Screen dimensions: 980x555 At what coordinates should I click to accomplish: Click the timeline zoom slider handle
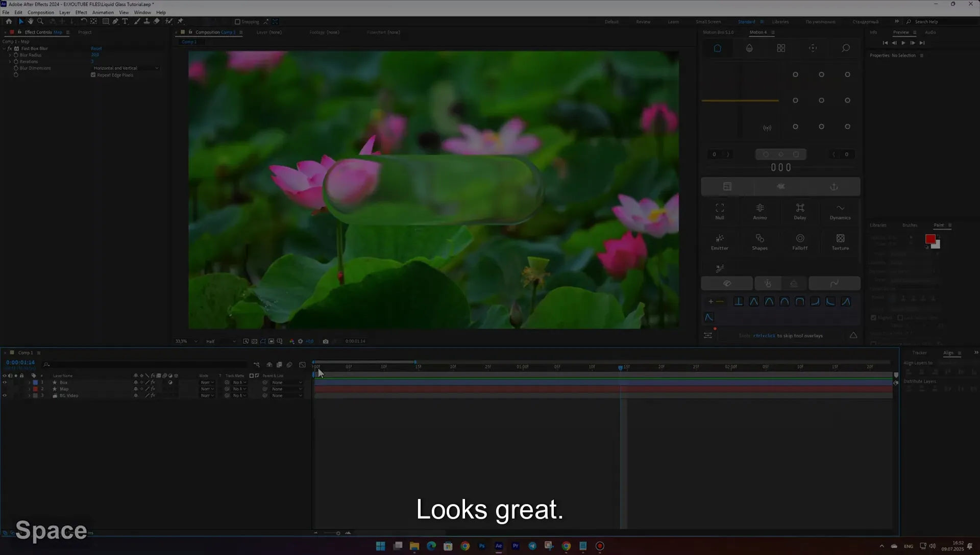[338, 533]
